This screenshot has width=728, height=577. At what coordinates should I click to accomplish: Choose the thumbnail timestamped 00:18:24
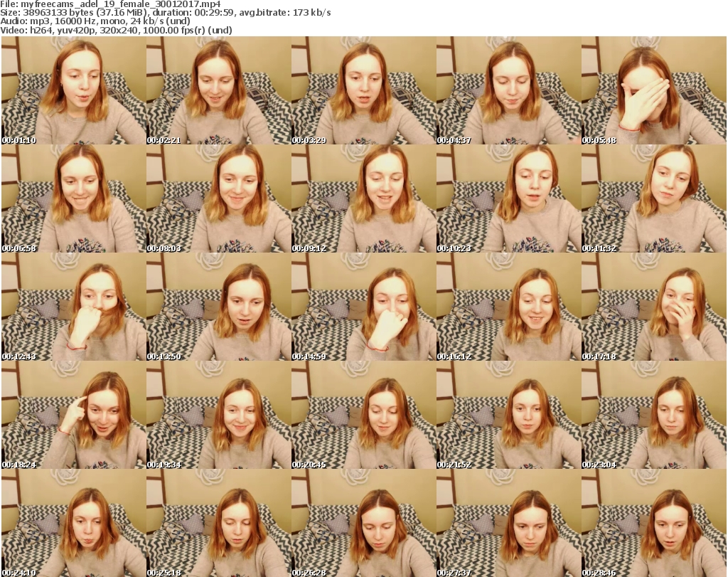(x=73, y=415)
